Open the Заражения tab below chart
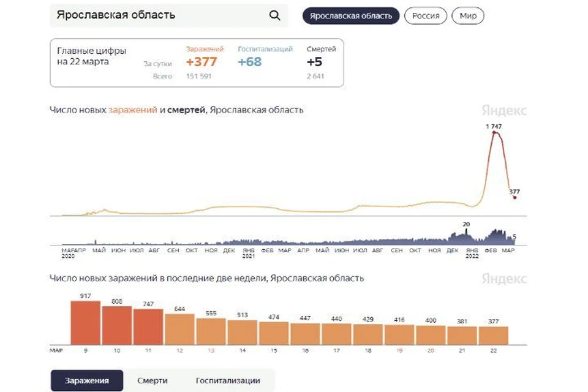The height and width of the screenshot is (392, 588). click(86, 380)
